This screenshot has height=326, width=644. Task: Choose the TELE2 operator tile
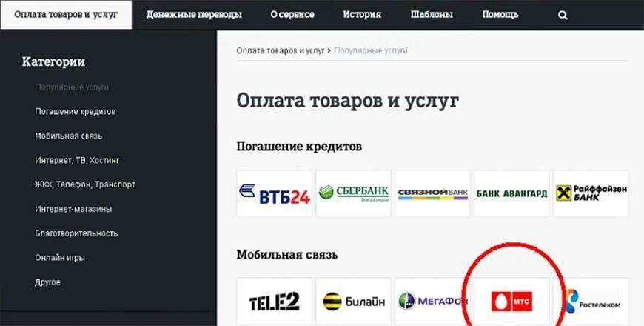(x=275, y=301)
